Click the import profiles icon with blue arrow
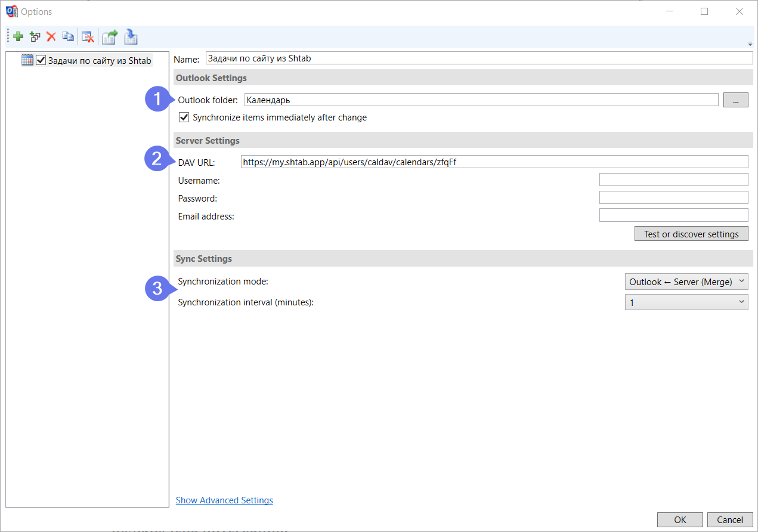758x532 pixels. click(x=131, y=37)
